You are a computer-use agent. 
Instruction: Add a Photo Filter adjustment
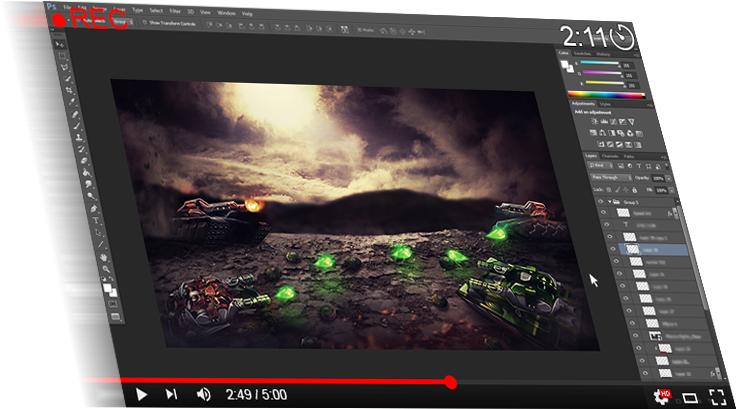click(621, 133)
